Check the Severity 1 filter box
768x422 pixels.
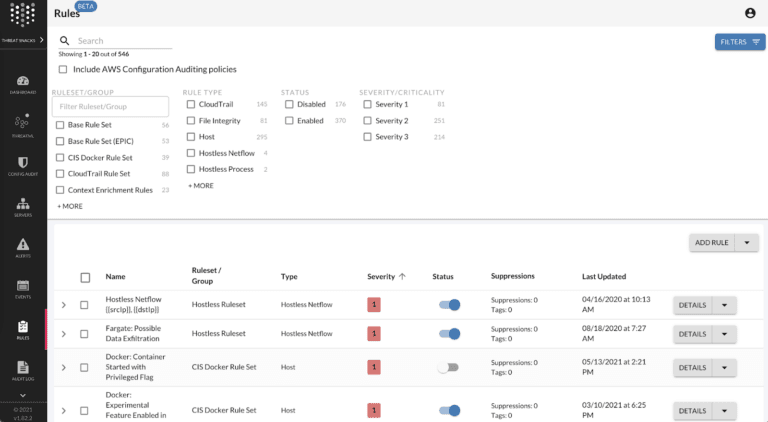[x=367, y=104]
